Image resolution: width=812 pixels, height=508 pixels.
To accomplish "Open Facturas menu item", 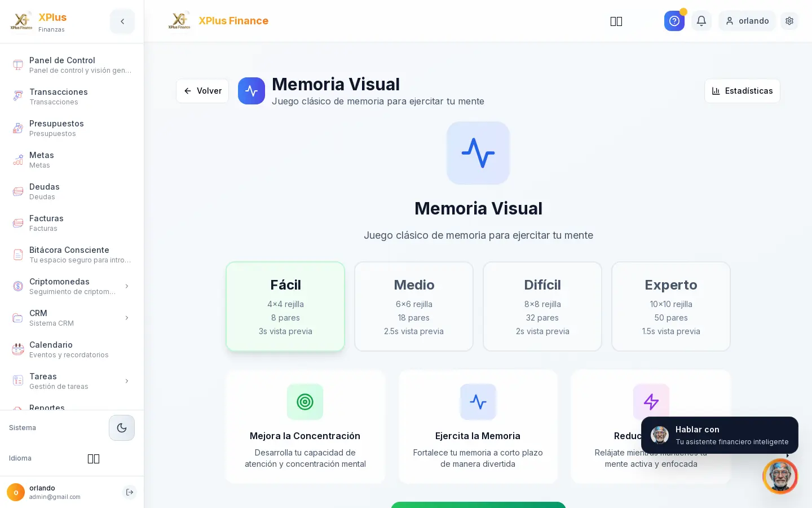I will coord(72,223).
